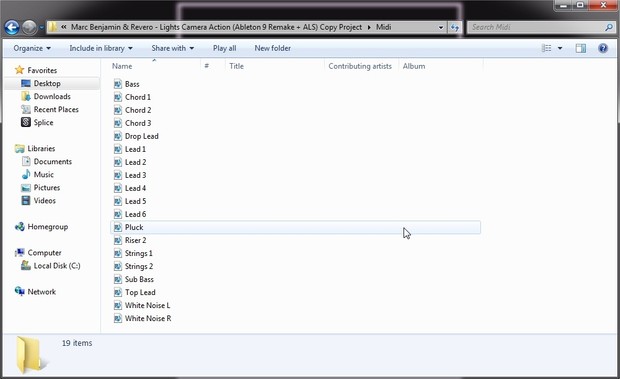Sort by the # column header

(x=207, y=66)
